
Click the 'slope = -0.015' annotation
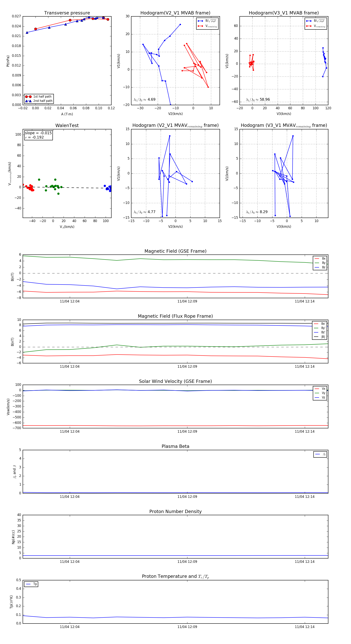click(x=38, y=133)
